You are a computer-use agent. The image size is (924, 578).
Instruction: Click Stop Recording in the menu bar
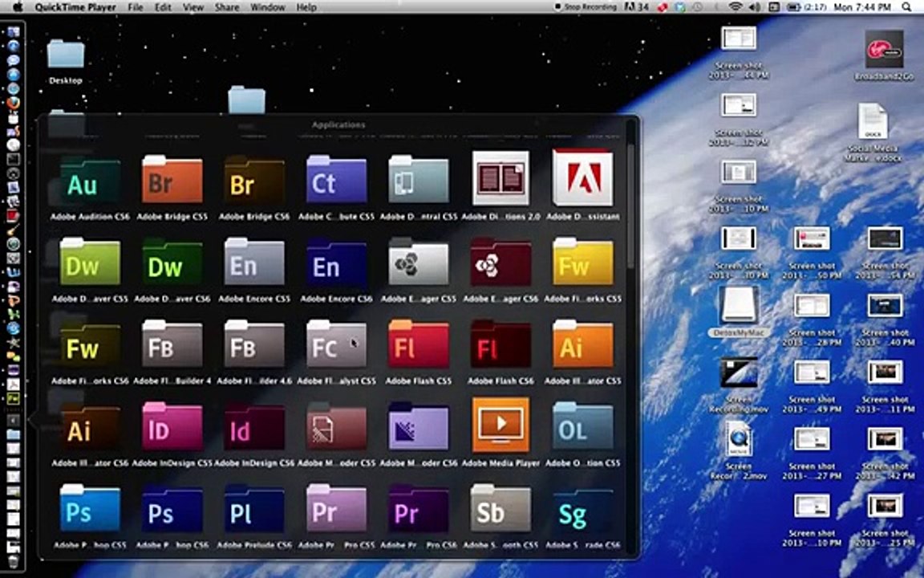coord(586,7)
